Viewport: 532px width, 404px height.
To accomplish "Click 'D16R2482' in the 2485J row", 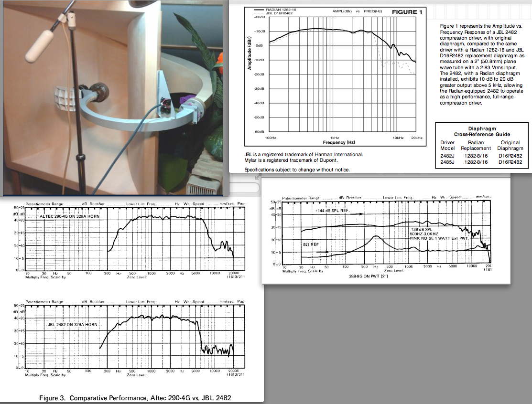I will [x=510, y=162].
